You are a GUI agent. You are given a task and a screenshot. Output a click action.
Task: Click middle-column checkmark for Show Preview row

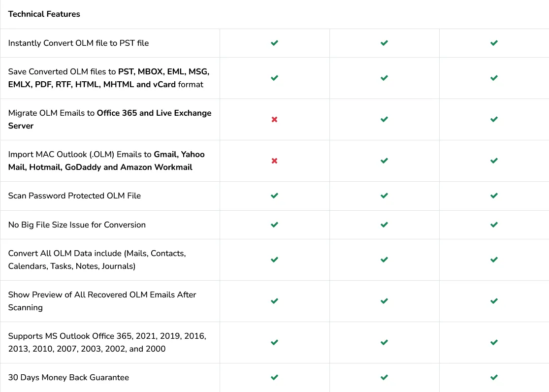(x=384, y=301)
